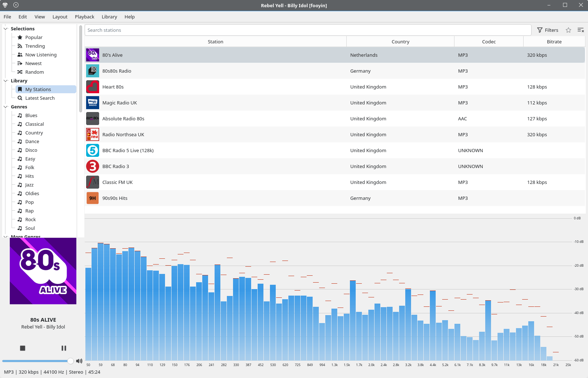Collapse the Selections tree section
Viewport: 588px width, 378px height.
(5, 29)
